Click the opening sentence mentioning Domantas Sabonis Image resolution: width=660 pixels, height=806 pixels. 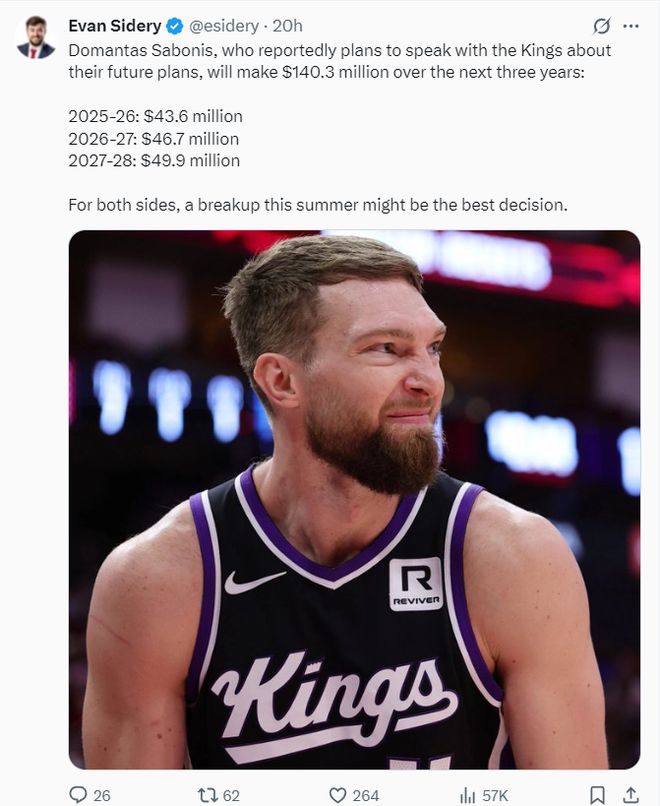tap(340, 61)
